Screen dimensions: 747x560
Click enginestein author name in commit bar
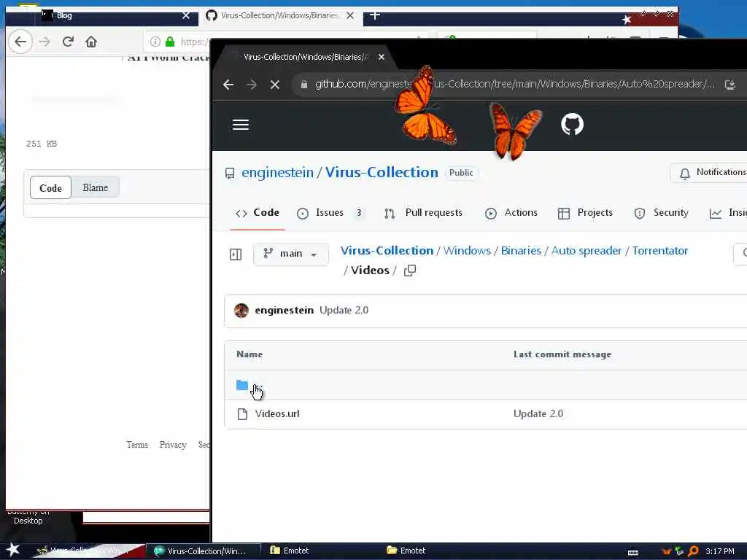tap(285, 311)
